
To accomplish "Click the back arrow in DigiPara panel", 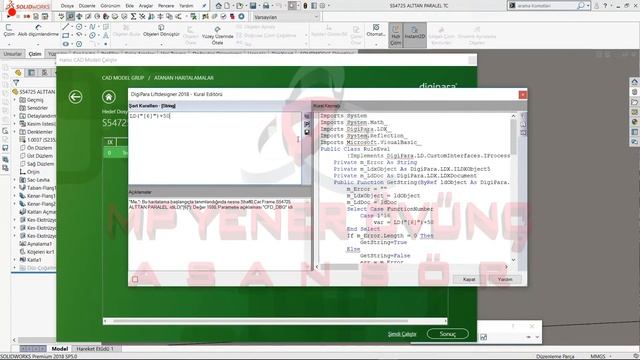I will [x=76, y=97].
